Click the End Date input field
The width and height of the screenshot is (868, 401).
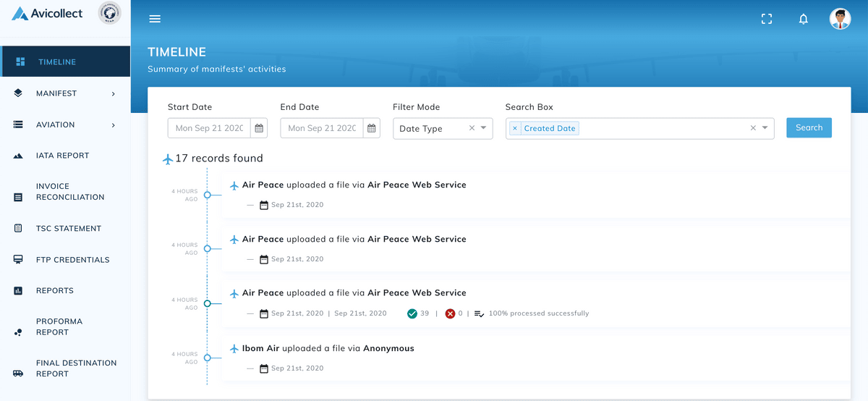(x=322, y=128)
